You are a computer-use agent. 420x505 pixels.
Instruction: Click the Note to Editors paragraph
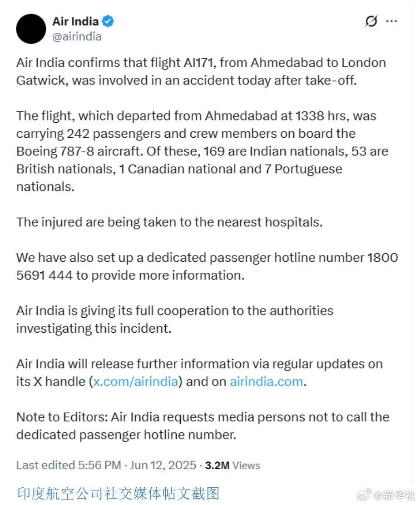pyautogui.click(x=203, y=426)
